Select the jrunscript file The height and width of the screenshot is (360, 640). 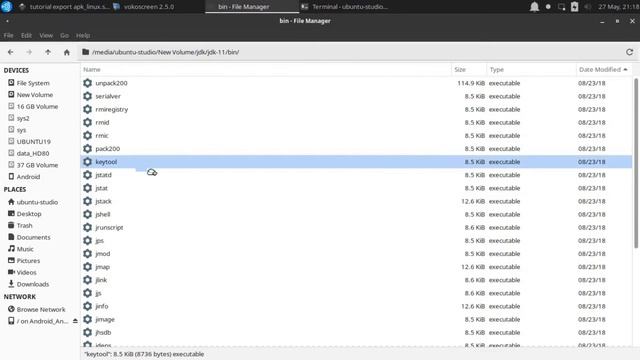109,227
